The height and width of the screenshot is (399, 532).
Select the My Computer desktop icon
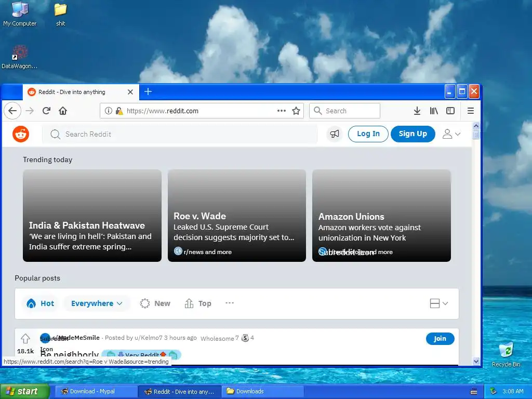pos(20,14)
